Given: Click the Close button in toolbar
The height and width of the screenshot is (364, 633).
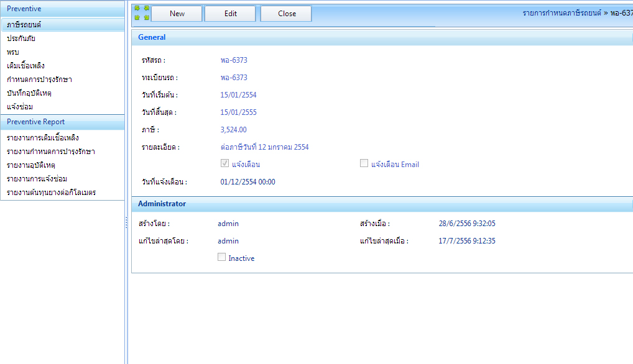Looking at the screenshot, I should [x=286, y=13].
